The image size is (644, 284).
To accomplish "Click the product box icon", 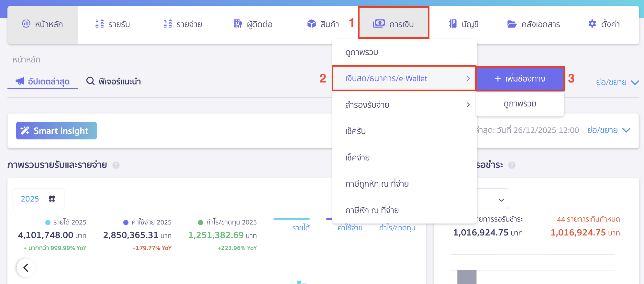I will [x=312, y=24].
